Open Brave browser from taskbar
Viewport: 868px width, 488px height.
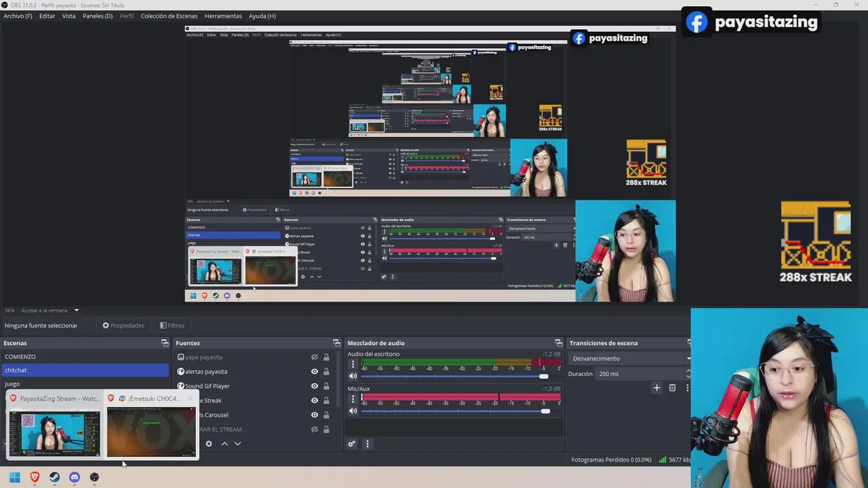click(x=35, y=477)
